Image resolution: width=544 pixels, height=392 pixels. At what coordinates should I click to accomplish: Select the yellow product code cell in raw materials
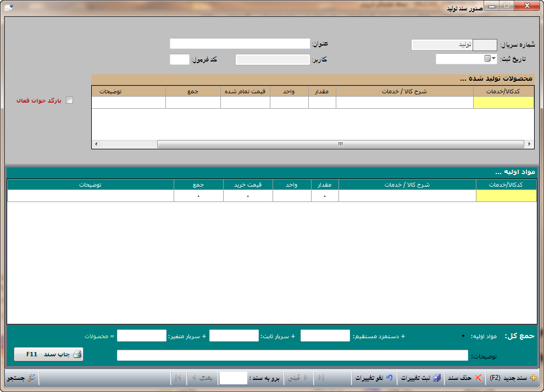pyautogui.click(x=506, y=196)
